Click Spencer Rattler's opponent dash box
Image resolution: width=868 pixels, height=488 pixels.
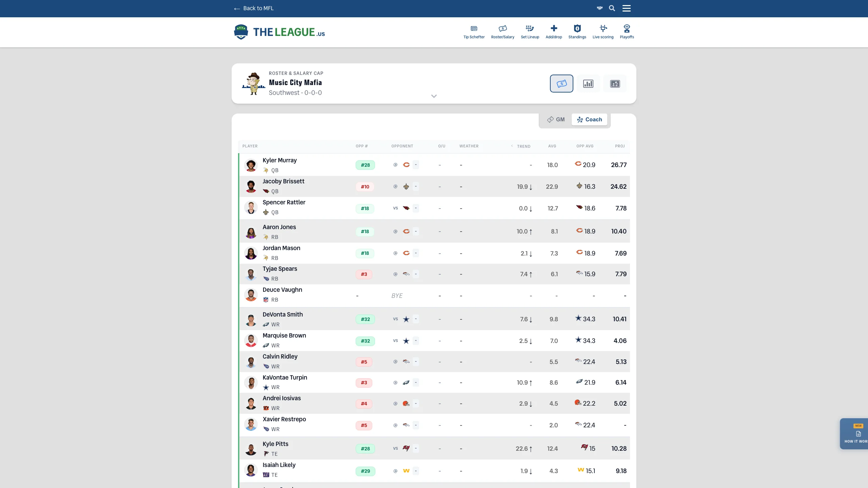click(416, 208)
